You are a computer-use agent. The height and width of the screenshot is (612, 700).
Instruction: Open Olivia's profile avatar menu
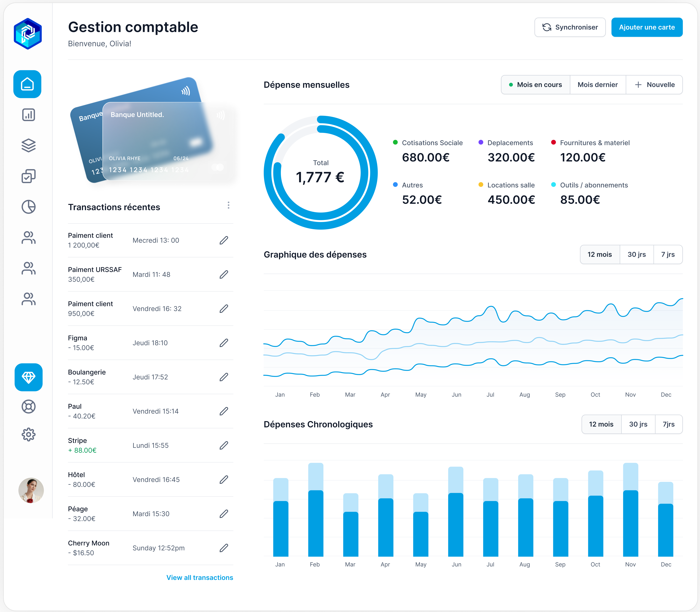tap(31, 490)
